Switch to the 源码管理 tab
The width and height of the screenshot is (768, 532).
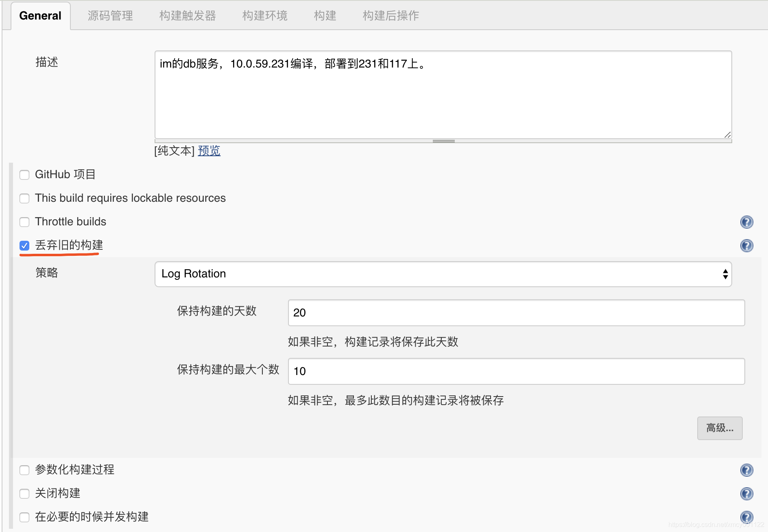click(110, 16)
